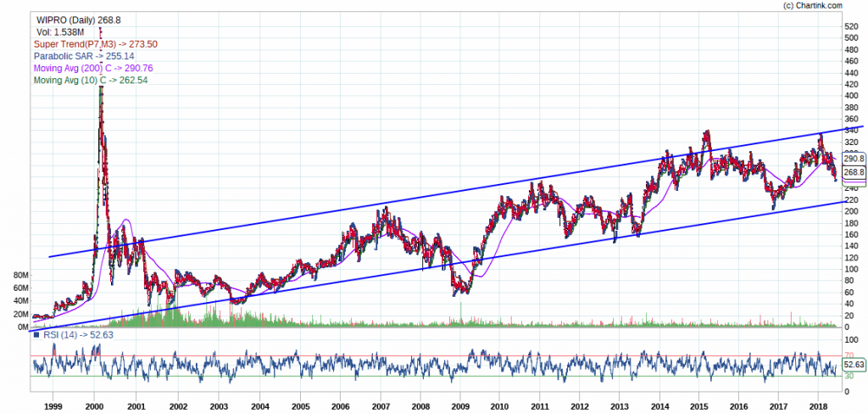The image size is (868, 414).
Task: Click the 340 price axis label
Action: point(850,131)
